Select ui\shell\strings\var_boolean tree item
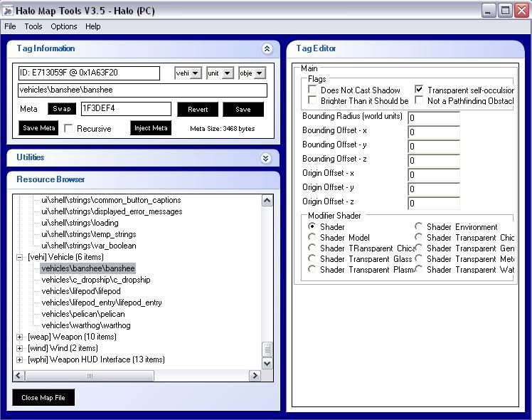This screenshot has width=532, height=420. click(89, 246)
